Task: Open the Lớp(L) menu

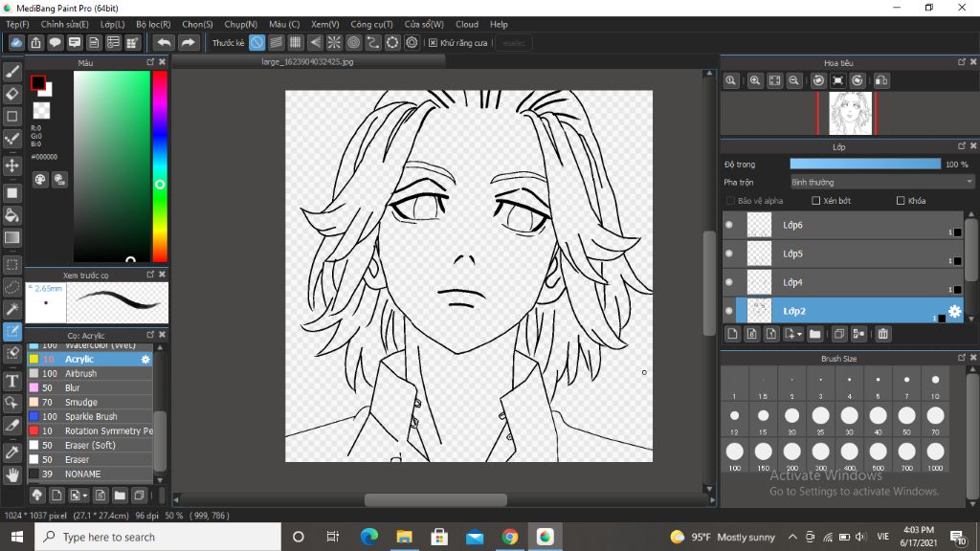Action: coord(113,24)
